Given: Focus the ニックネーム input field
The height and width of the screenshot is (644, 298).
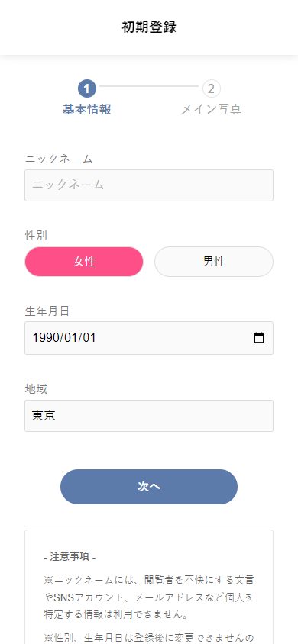Looking at the screenshot, I should (x=149, y=185).
